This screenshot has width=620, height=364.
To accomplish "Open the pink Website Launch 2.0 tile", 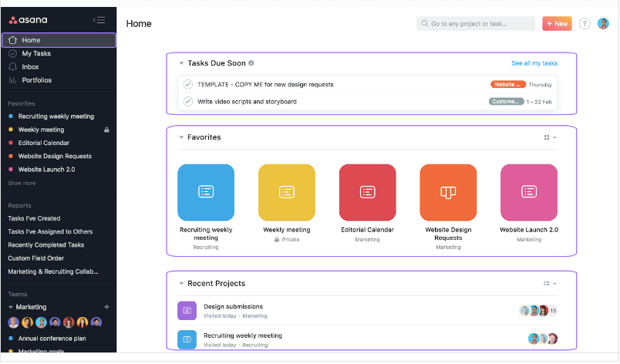I will pos(529,192).
